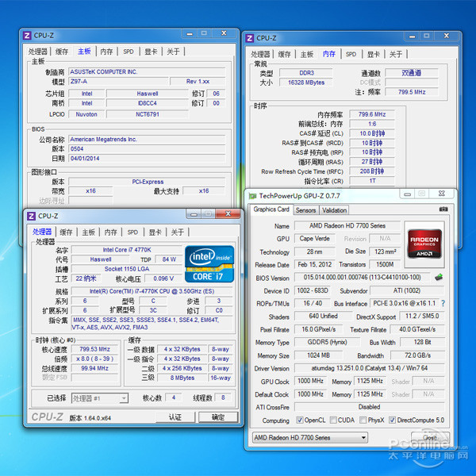The width and height of the screenshot is (476, 476).
Task: Click the 799.6 MHz memory frequency value
Action: 372,114
